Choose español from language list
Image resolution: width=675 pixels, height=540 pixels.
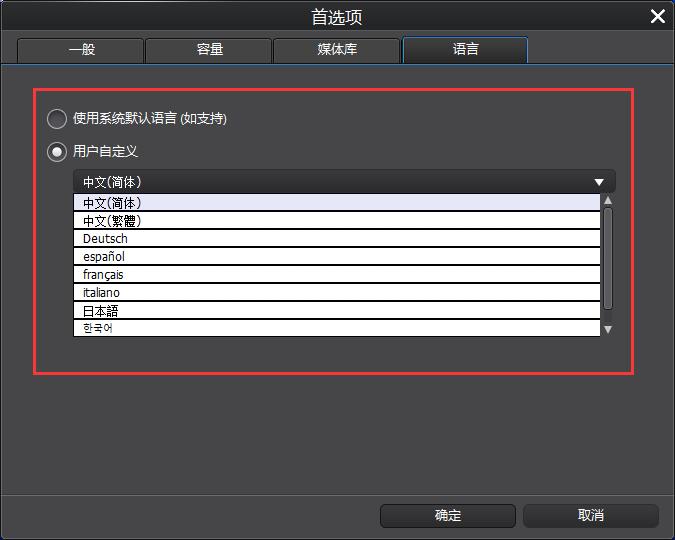(337, 257)
